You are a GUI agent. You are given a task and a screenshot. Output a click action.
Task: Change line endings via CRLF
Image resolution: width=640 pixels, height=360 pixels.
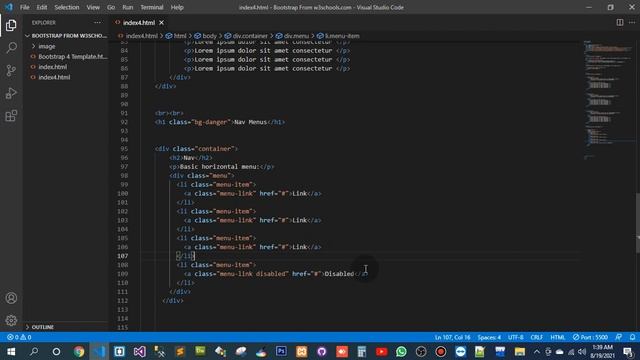click(536, 337)
